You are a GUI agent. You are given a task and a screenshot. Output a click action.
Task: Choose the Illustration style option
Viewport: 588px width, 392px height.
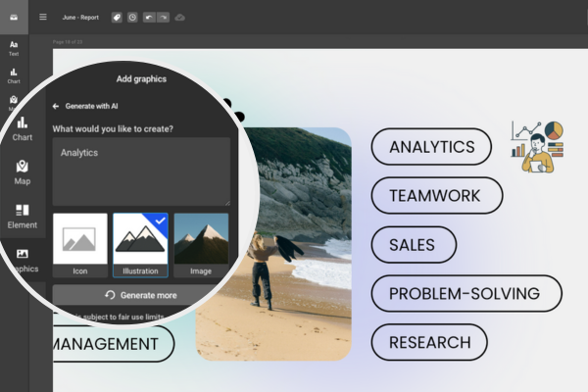tap(140, 245)
